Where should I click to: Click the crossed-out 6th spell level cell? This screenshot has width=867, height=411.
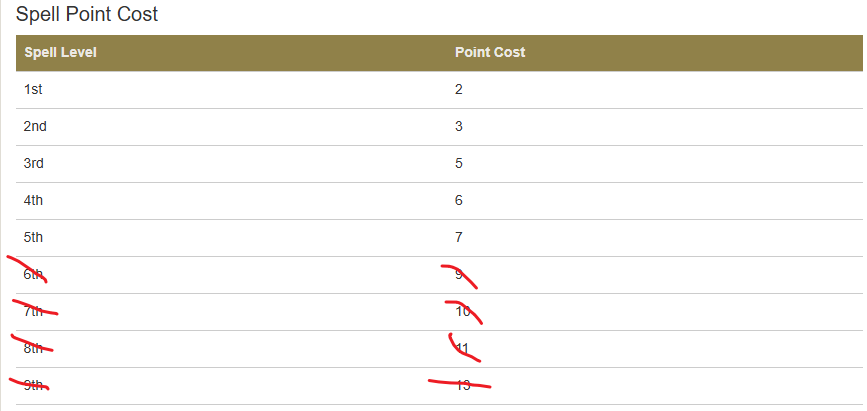coord(34,274)
